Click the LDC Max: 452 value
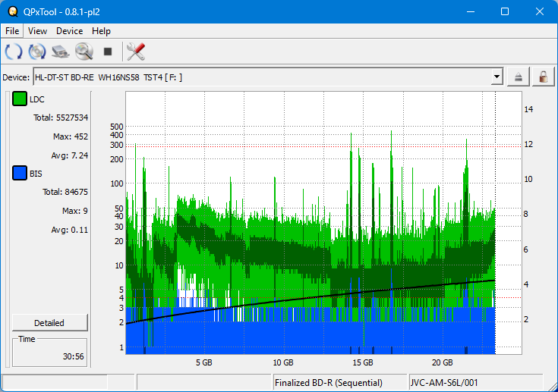The height and width of the screenshot is (392, 558). pyautogui.click(x=71, y=136)
